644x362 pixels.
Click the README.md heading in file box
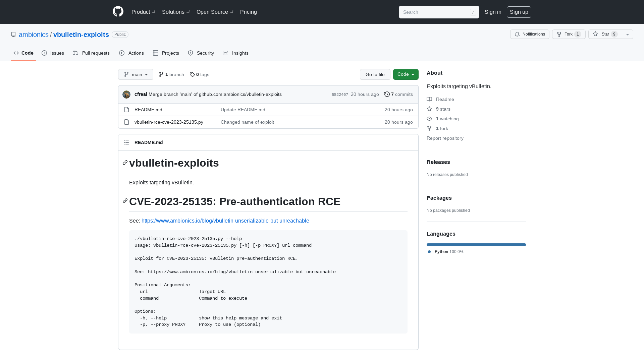point(149,142)
